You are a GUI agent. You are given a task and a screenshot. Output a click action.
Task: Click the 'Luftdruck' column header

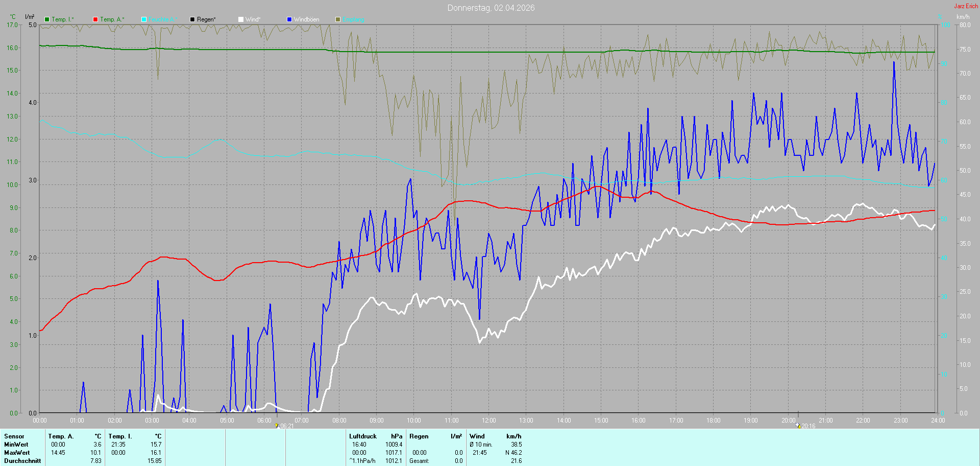(363, 436)
